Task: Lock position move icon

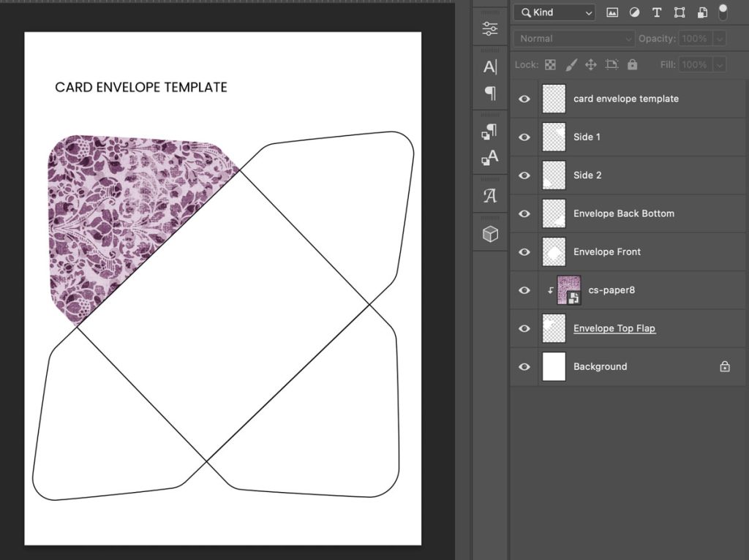Action: [x=591, y=64]
